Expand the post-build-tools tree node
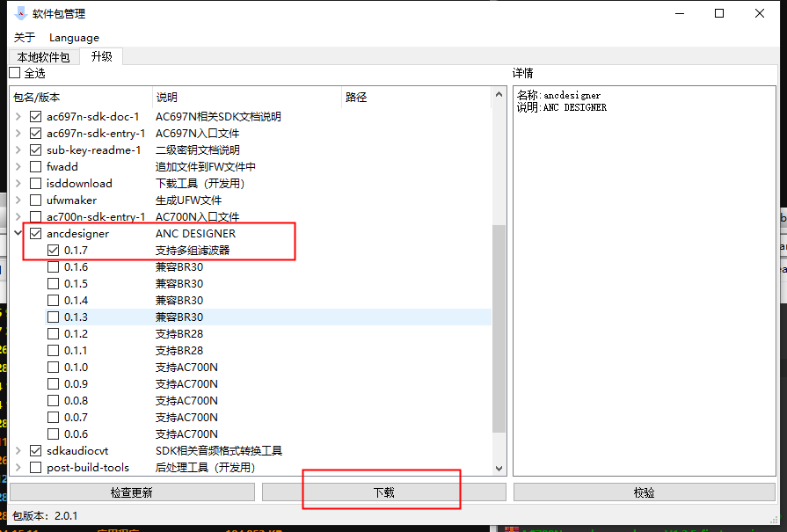Viewport: 787px width, 532px height. point(18,467)
